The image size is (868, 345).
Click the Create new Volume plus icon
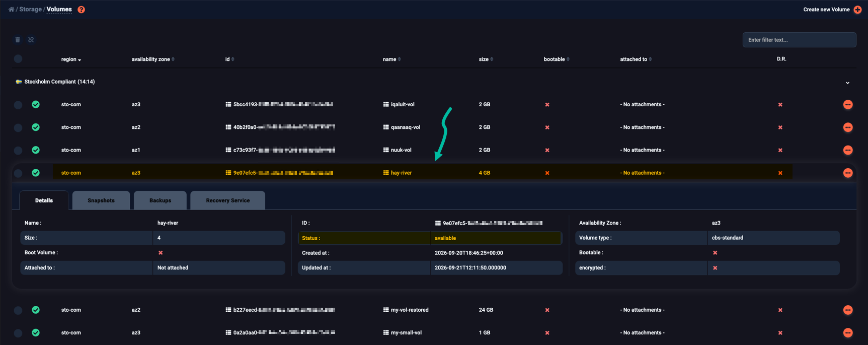[x=857, y=10]
